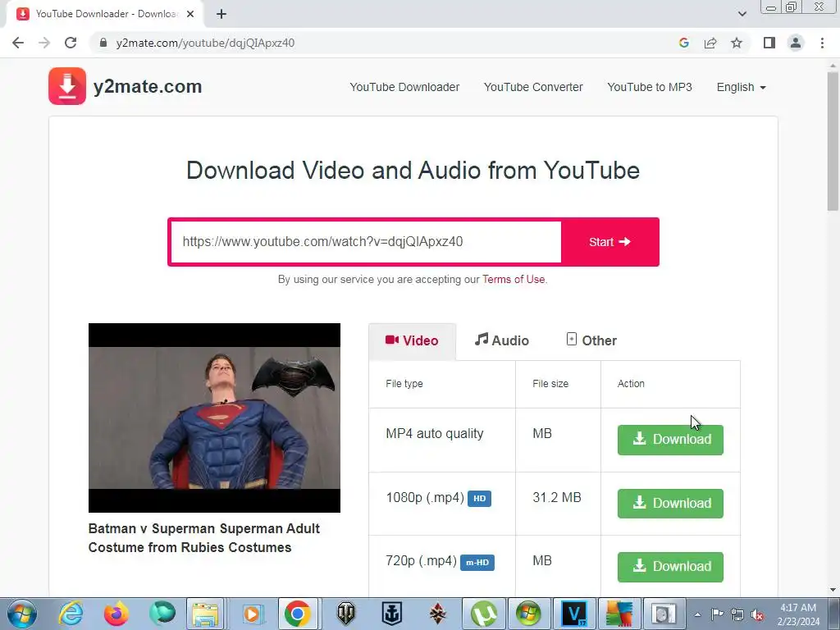Open World of Warships anchor icon
The image size is (840, 630).
pyautogui.click(x=391, y=614)
